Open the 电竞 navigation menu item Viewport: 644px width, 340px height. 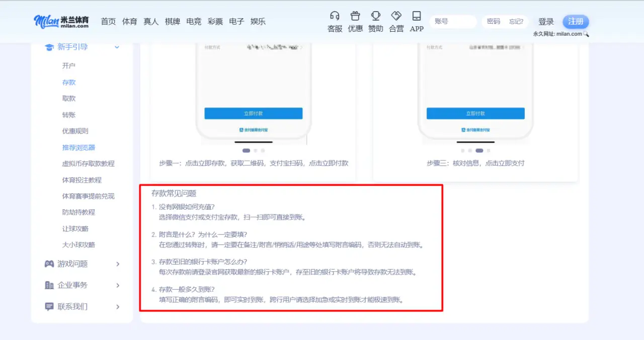tap(194, 21)
